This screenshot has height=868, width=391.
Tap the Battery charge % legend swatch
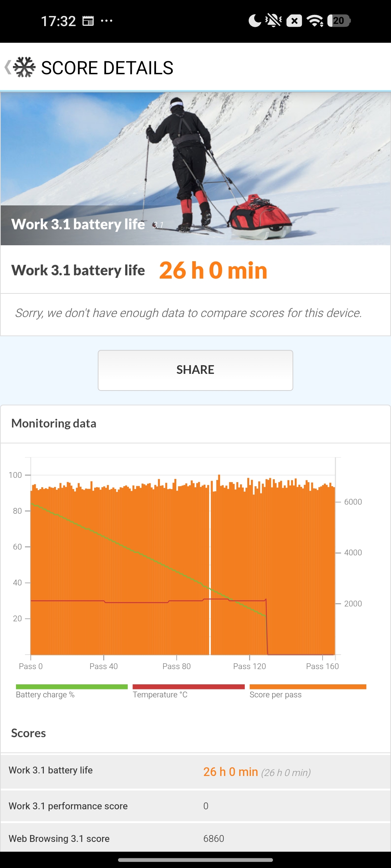click(x=72, y=687)
